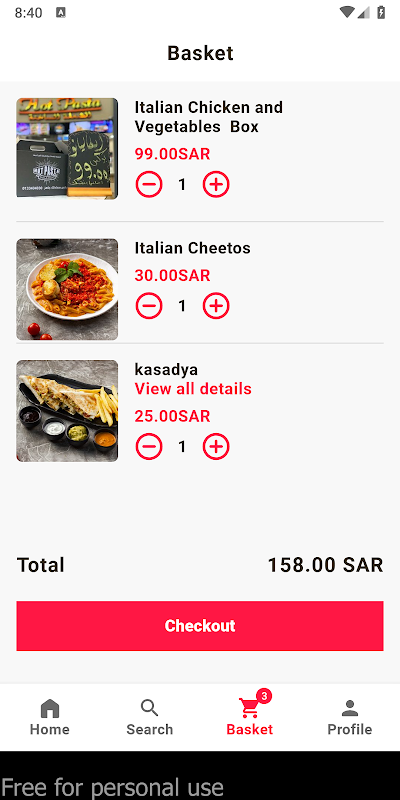
Task: Tap the basket badge showing 3 items
Action: tap(264, 695)
